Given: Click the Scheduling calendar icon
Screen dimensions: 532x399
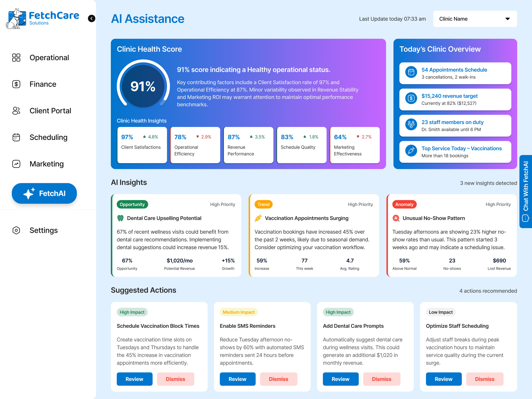Looking at the screenshot, I should 16,137.
